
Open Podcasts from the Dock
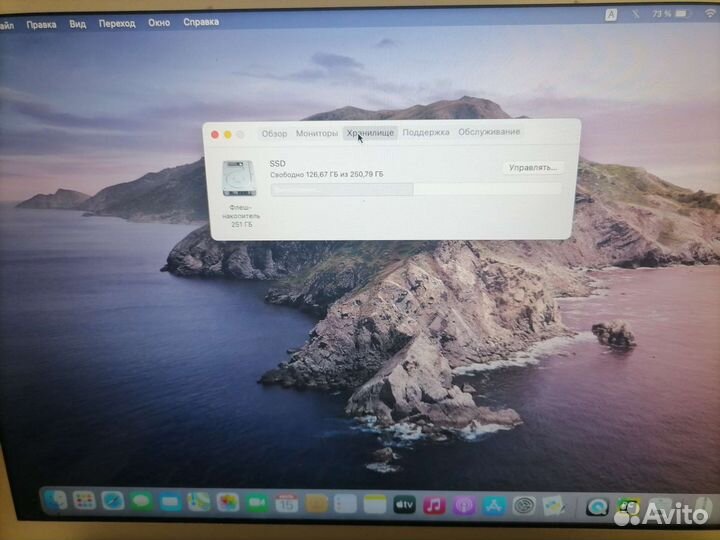pos(464,506)
